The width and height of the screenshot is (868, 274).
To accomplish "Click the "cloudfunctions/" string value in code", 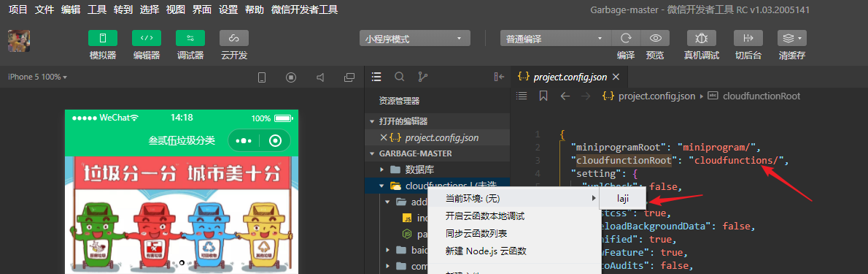I will [736, 161].
